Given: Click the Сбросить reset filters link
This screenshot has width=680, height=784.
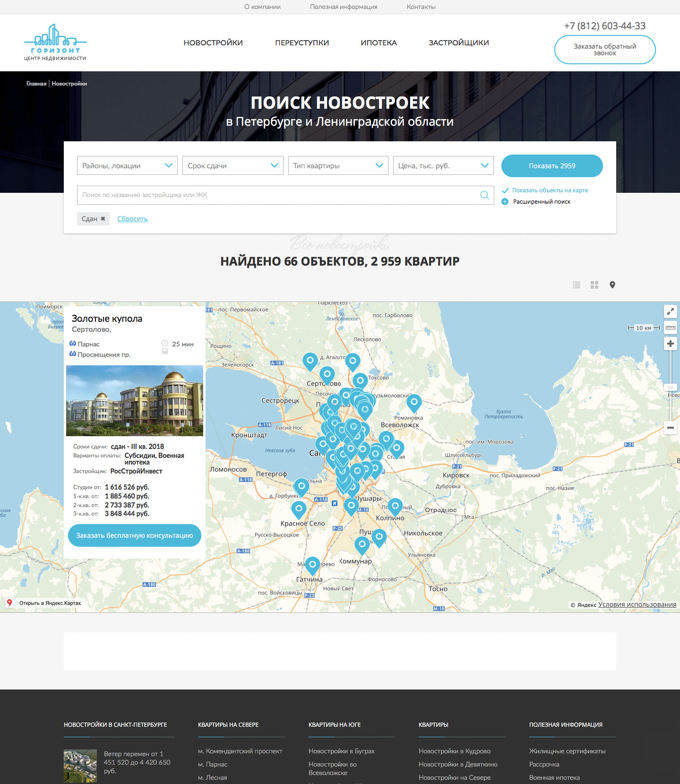Looking at the screenshot, I should pos(132,219).
